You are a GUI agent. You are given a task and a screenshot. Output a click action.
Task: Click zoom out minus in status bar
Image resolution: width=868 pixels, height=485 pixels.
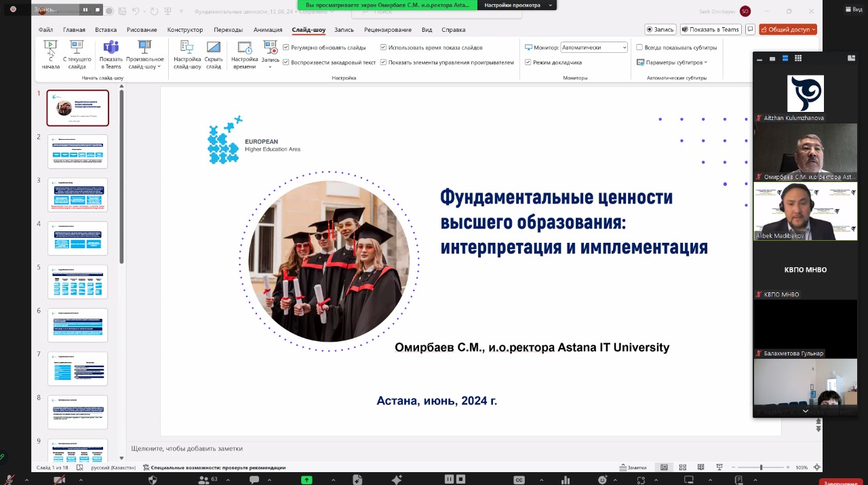(733, 467)
